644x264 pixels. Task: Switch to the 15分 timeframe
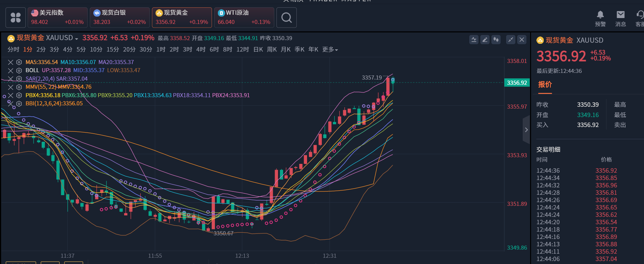113,49
